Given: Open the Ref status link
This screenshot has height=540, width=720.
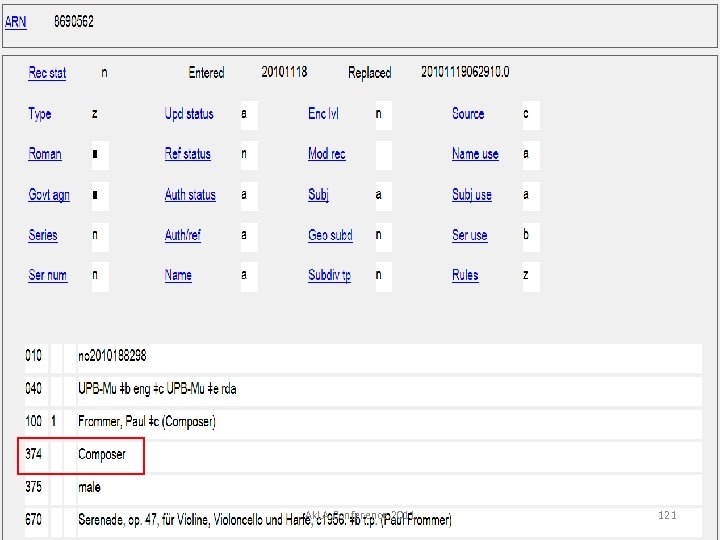Looking at the screenshot, I should pyautogui.click(x=188, y=154).
